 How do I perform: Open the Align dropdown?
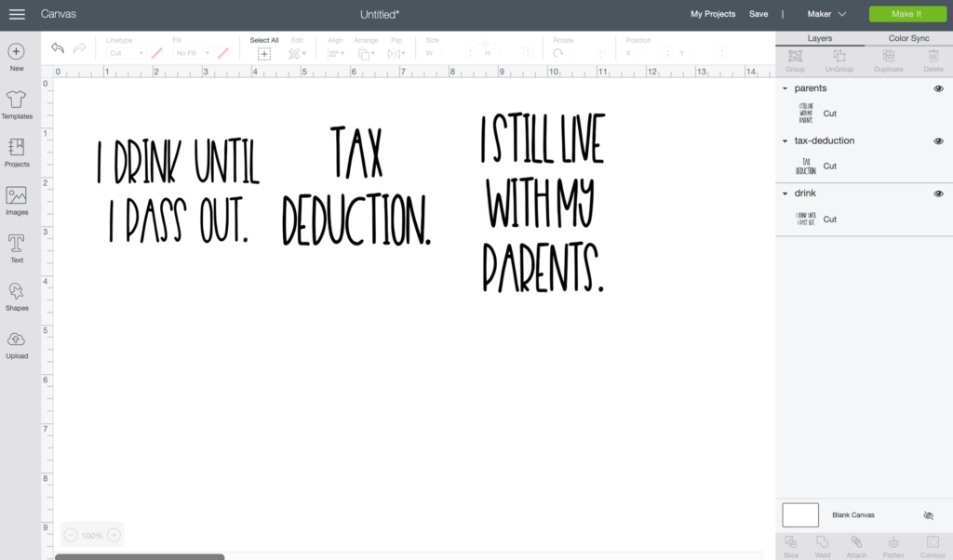coord(335,54)
